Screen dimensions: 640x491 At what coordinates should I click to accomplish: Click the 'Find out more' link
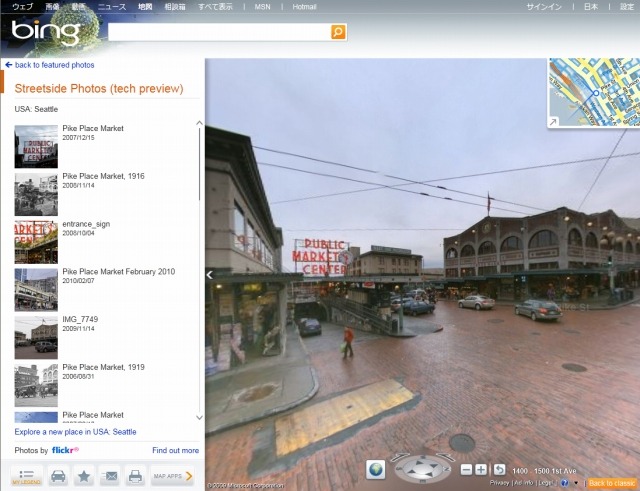tap(176, 450)
